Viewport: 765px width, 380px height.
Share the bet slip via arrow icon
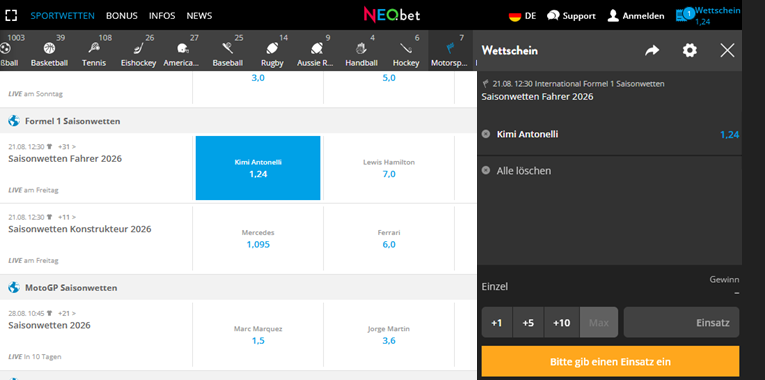point(652,50)
